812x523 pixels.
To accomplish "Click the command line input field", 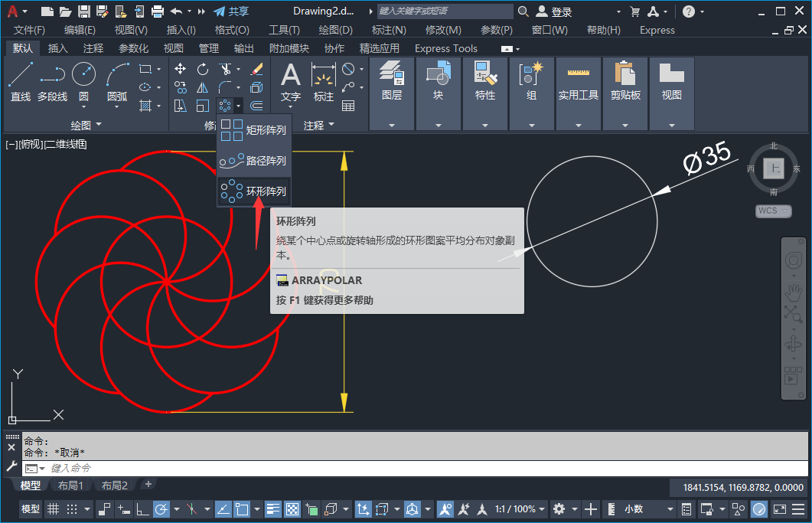I will 414,468.
